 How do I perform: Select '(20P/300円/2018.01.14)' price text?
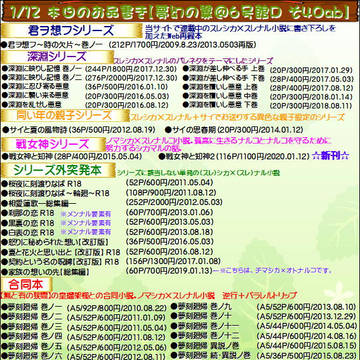[311, 97]
